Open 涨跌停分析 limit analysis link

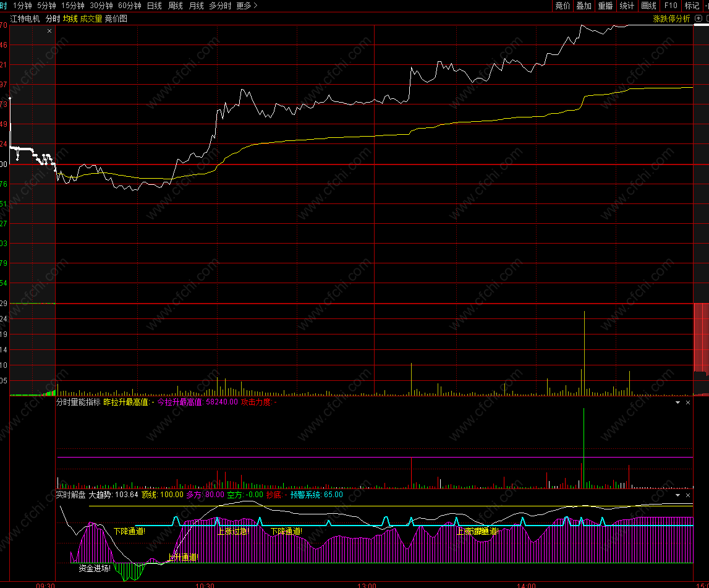[671, 19]
